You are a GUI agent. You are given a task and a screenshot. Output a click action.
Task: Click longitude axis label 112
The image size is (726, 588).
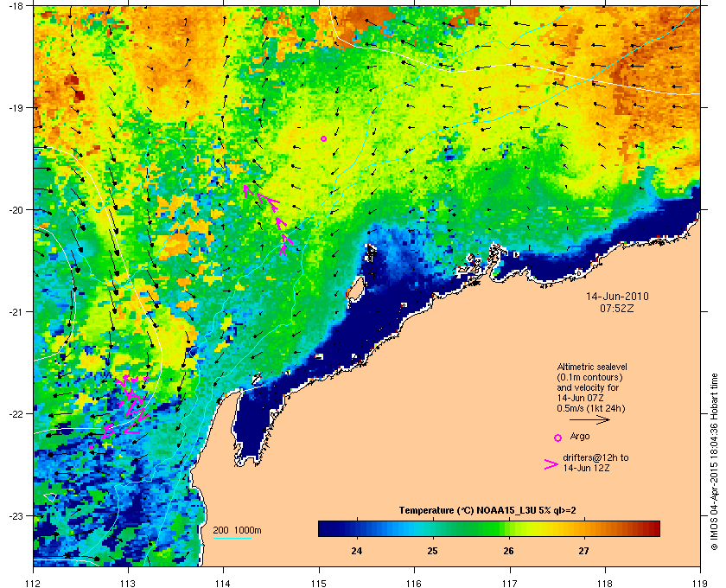click(34, 583)
